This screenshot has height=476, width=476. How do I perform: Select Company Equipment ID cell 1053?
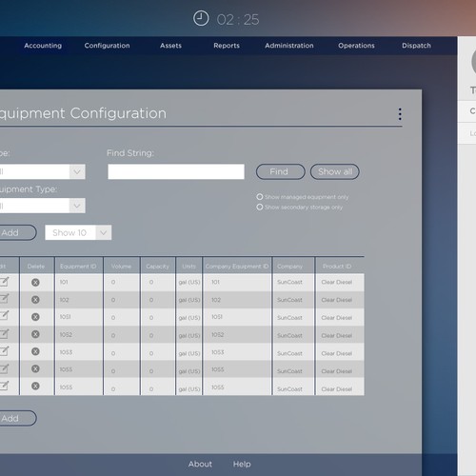pyautogui.click(x=218, y=352)
